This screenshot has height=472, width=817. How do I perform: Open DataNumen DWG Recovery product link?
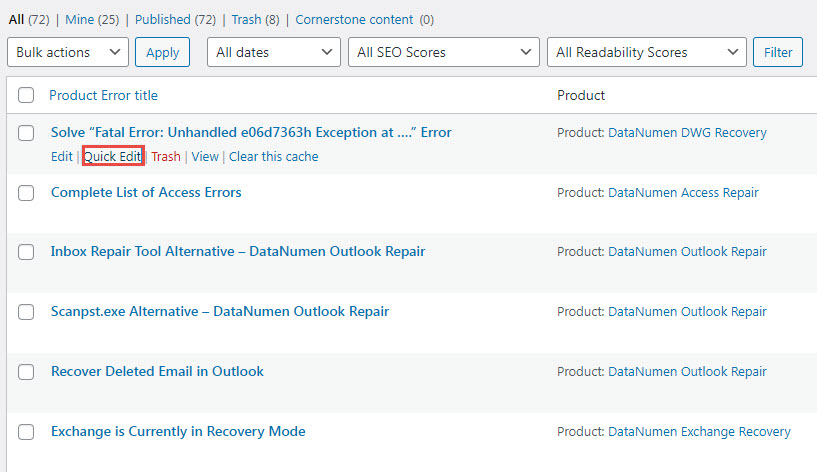point(687,132)
